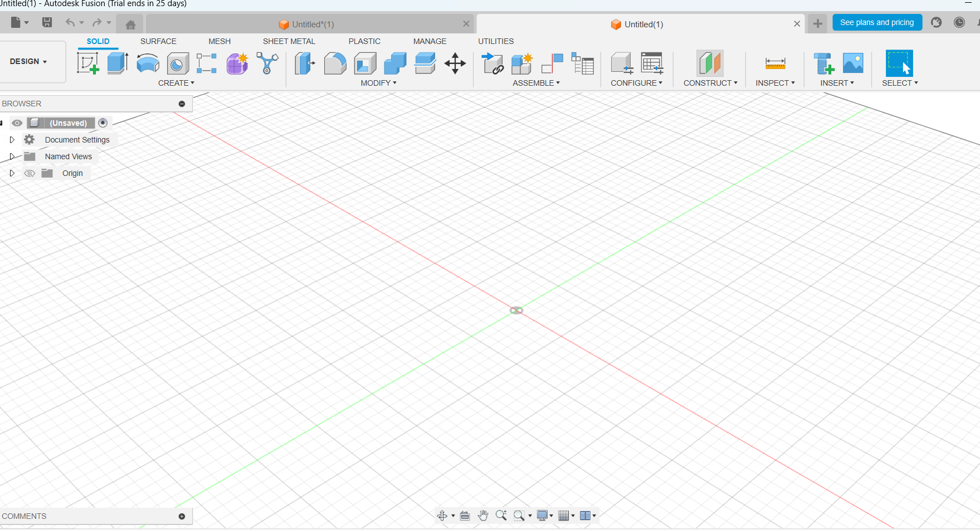Select the Move/Copy tool
This screenshot has height=530, width=980.
click(455, 63)
